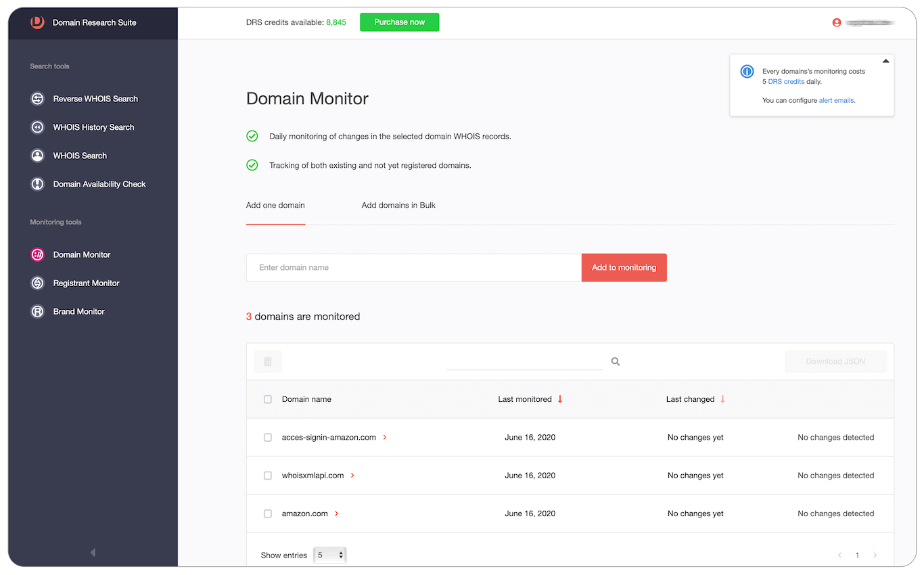Screen dimensions: 924x575
Task: Click Domain Monitor in sidebar
Action: click(82, 255)
